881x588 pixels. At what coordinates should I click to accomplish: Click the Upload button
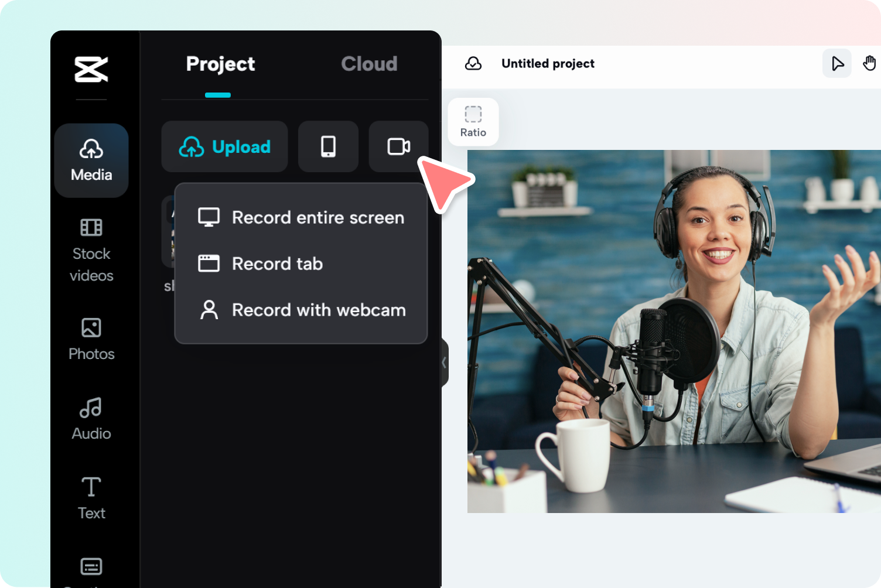coord(224,146)
